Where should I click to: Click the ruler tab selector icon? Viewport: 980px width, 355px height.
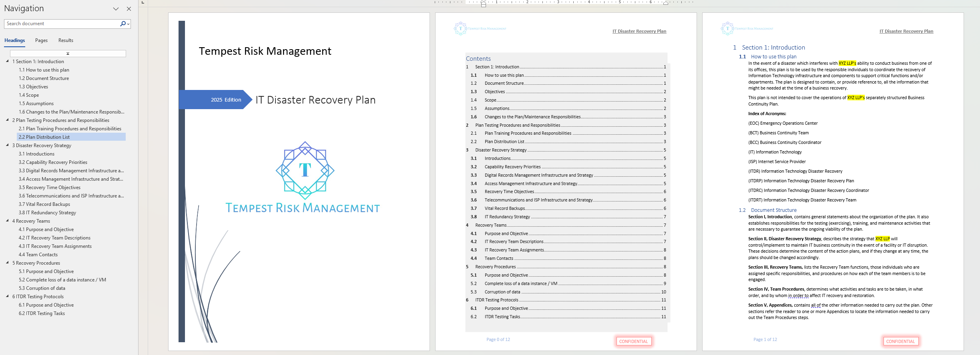(143, 3)
